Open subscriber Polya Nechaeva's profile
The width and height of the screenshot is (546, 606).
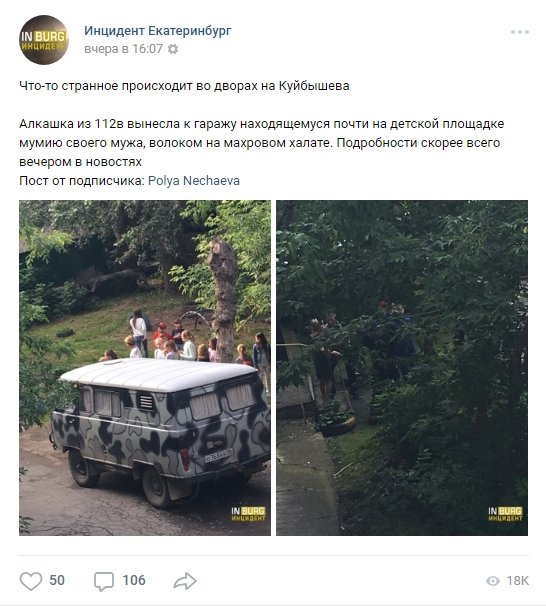coord(194,180)
